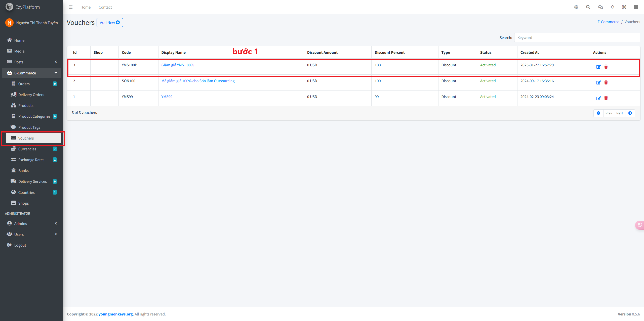Image resolution: width=644 pixels, height=321 pixels.
Task: Open Mã giảm giá 100% cho Sơn voucher link
Action: 198,81
